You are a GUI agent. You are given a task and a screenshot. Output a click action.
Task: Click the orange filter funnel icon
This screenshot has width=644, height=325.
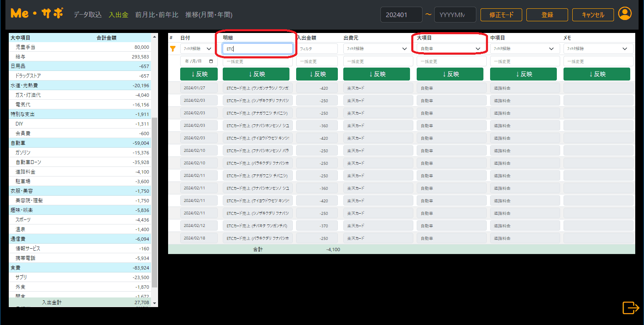click(173, 49)
